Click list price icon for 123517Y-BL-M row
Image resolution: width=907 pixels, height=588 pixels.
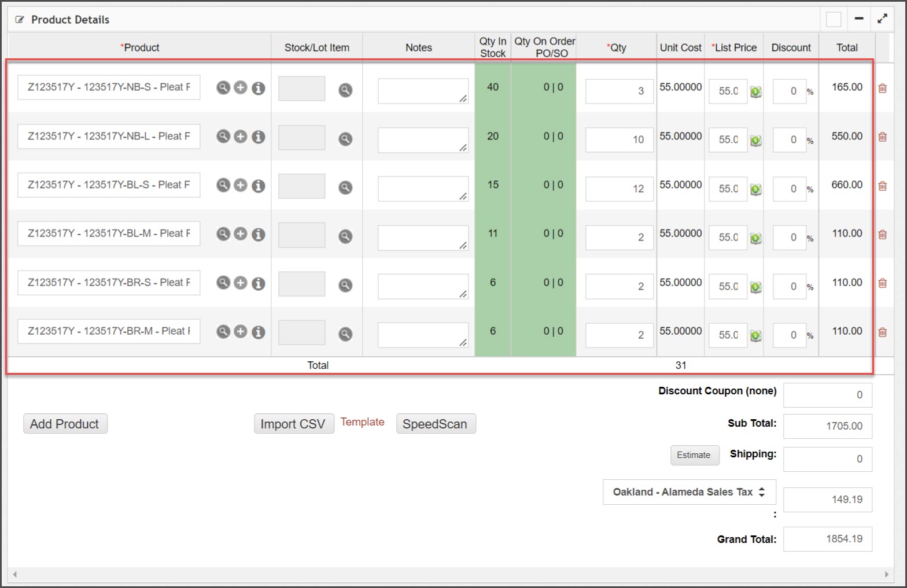(x=755, y=238)
